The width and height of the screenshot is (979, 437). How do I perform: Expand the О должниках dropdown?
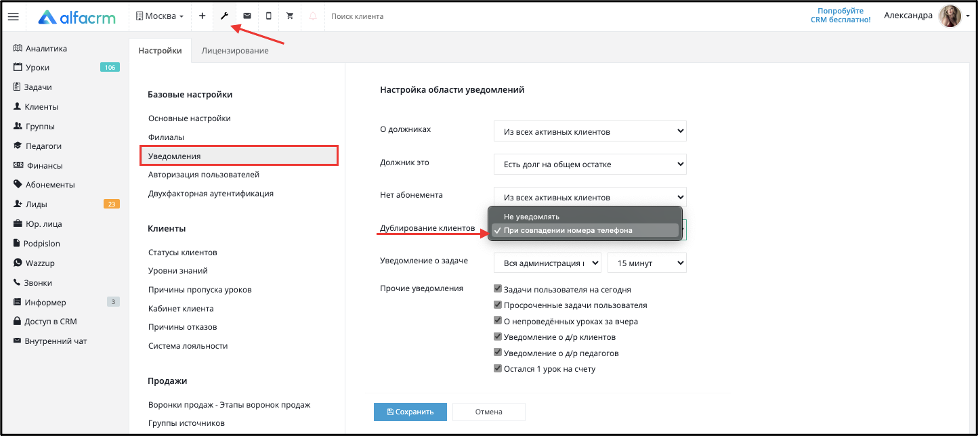[x=590, y=132]
